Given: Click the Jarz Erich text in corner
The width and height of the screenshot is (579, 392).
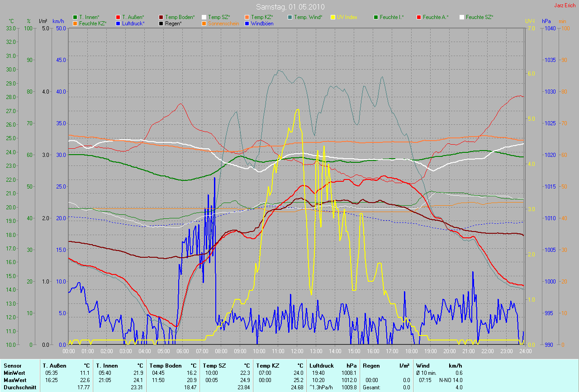Looking at the screenshot, I should [565, 5].
